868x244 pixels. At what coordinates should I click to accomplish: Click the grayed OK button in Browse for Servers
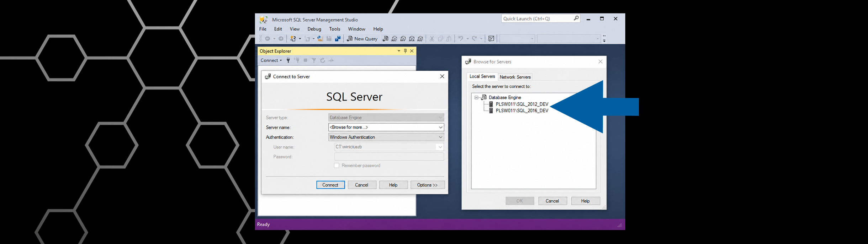coord(520,201)
